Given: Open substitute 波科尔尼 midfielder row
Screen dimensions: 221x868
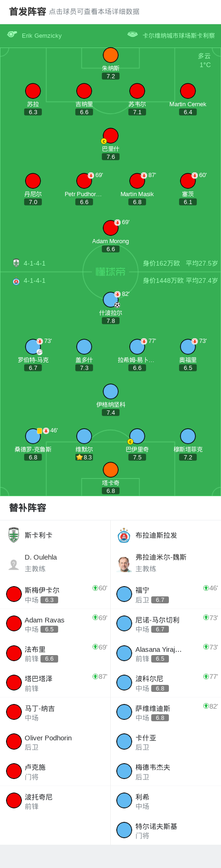Looking at the screenshot, I should pos(166,683).
